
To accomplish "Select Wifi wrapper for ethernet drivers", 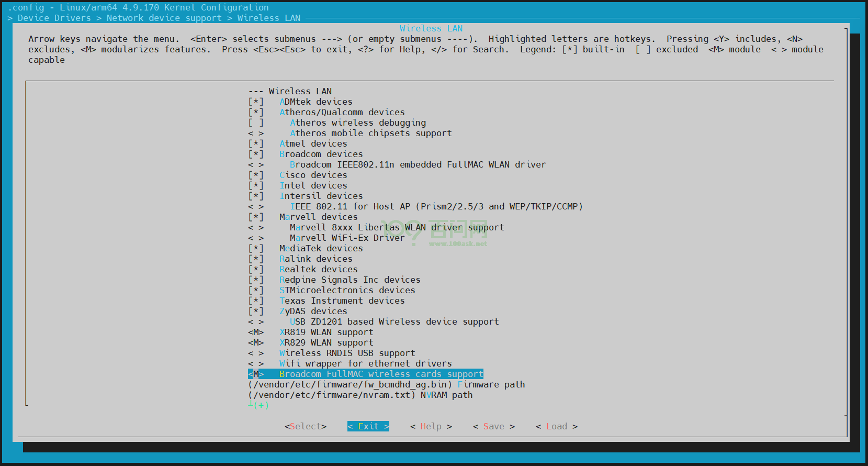I will pos(365,363).
